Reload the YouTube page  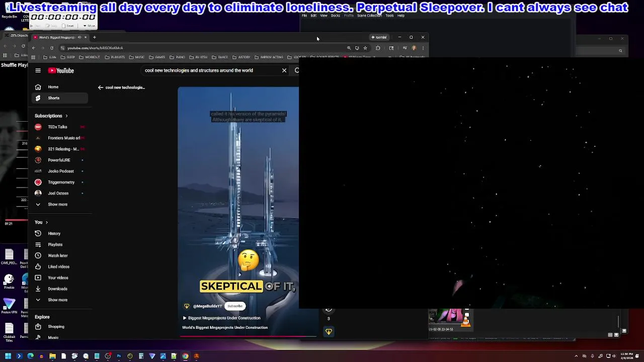click(x=51, y=48)
